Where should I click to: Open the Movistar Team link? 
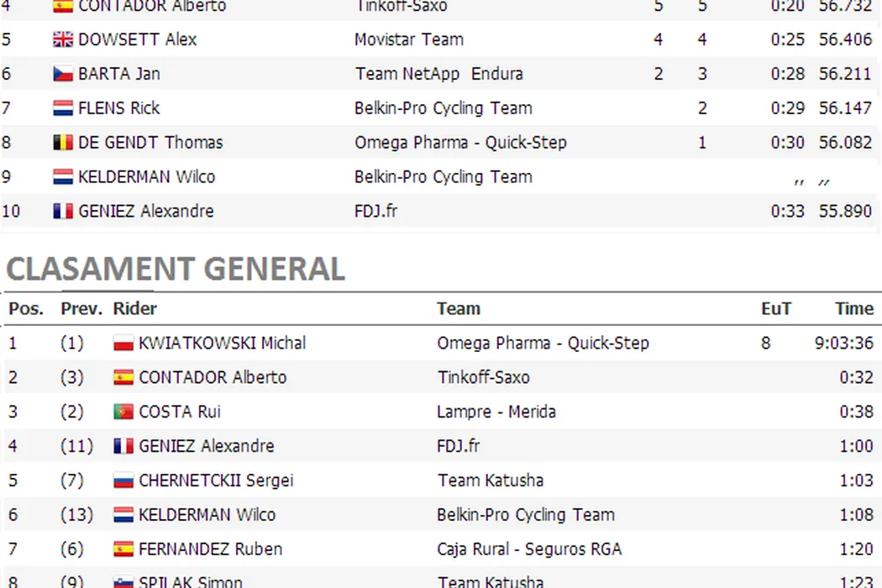pos(409,39)
